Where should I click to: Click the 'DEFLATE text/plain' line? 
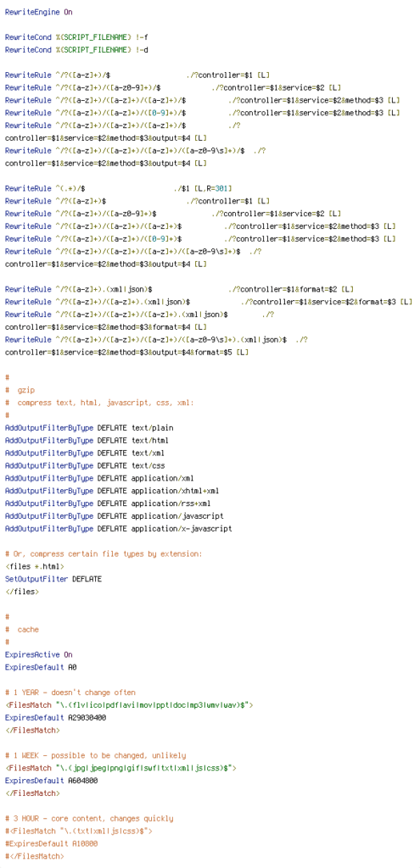[x=85, y=427]
